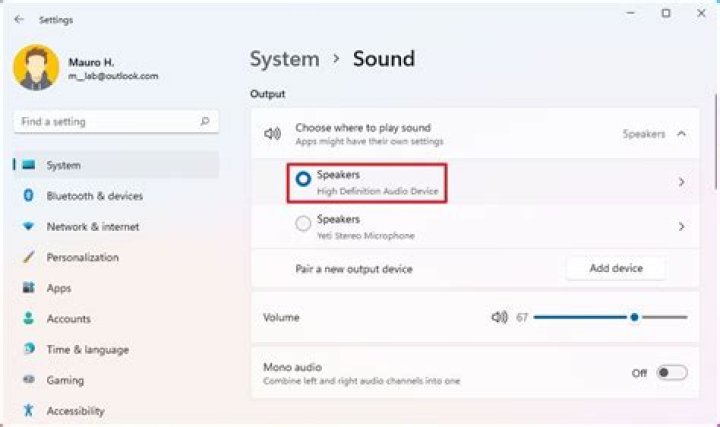Click the Network & internet Wi-Fi icon
The height and width of the screenshot is (427, 720).
pos(28,227)
